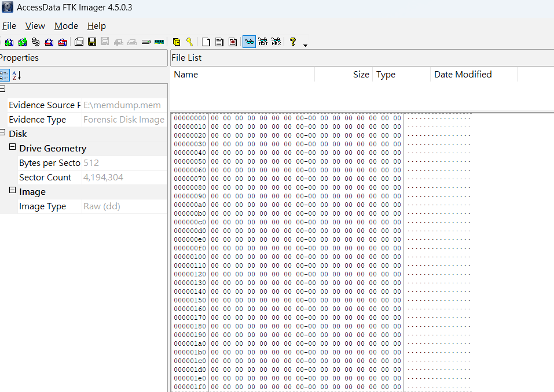Click the 512 bytes value

click(x=91, y=163)
